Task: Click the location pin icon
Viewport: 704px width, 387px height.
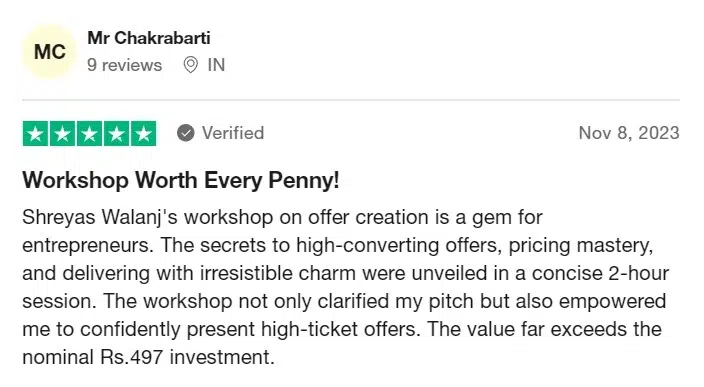Action: point(190,65)
